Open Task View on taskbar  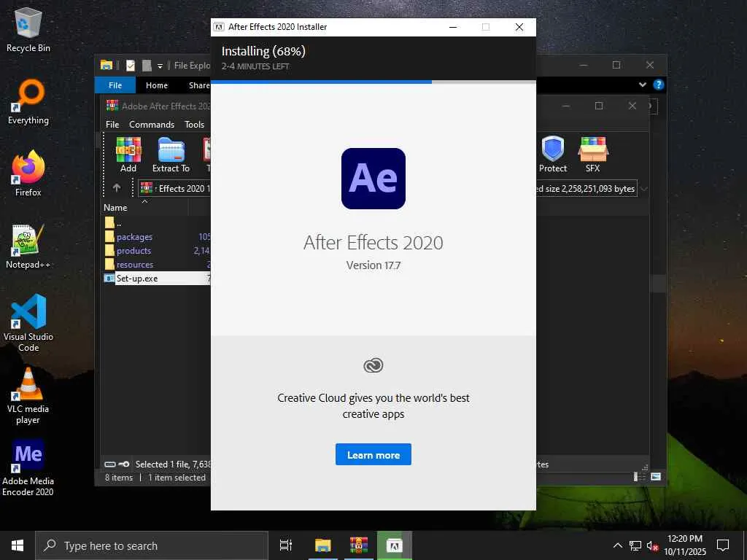tap(286, 545)
